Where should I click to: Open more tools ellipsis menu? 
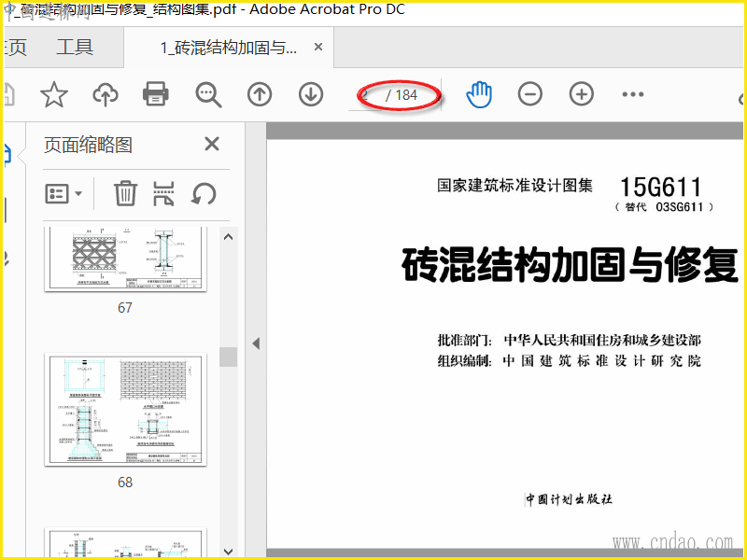pos(633,94)
